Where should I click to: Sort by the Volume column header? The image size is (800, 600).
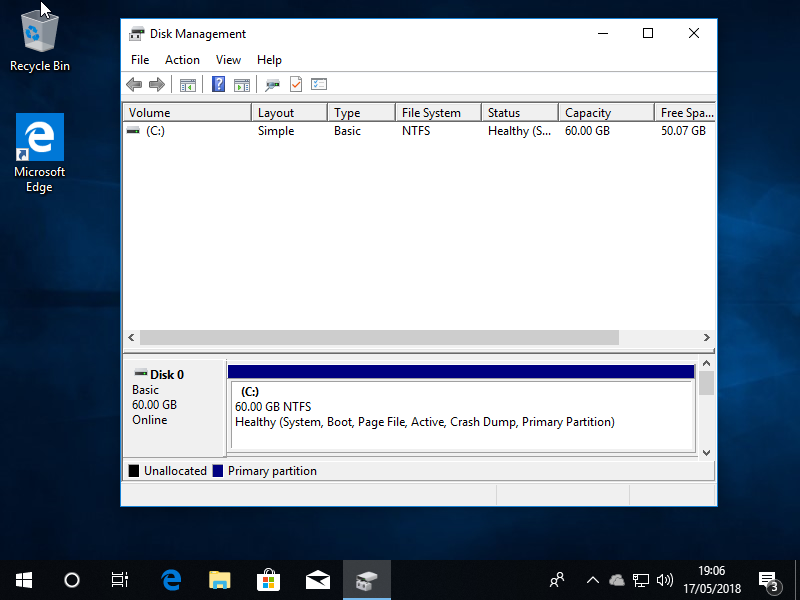coord(187,112)
